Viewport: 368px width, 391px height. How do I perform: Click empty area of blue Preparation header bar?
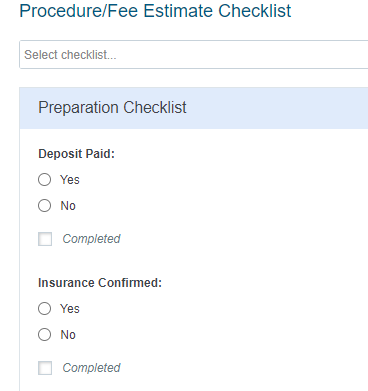tap(277, 108)
